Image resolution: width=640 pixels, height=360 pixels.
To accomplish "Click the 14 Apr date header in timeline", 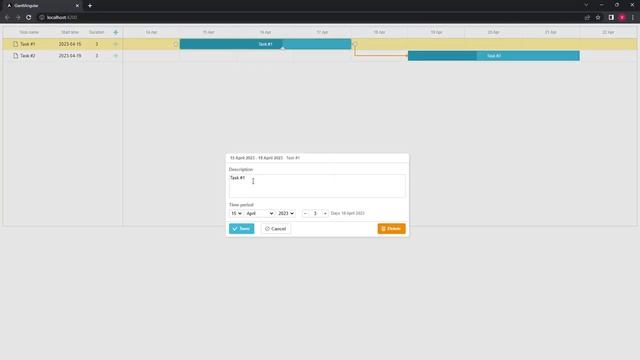I will [151, 32].
